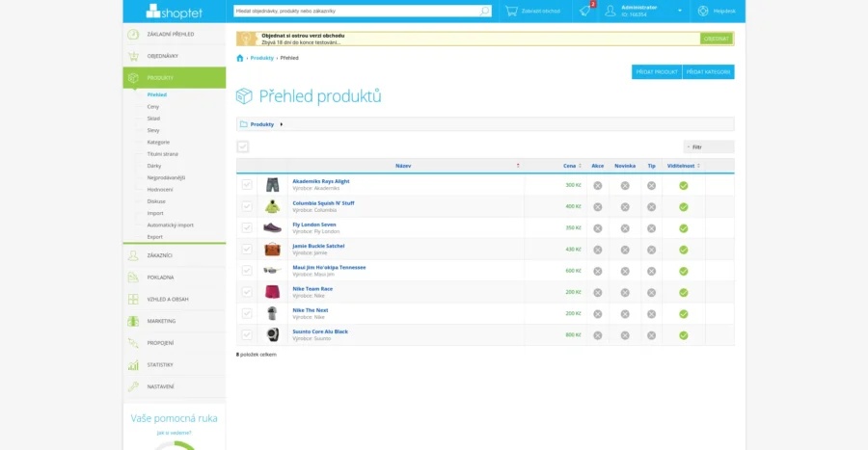The width and height of the screenshot is (868, 450).
Task: Click the Jak si vedeme? link
Action: coord(174,433)
